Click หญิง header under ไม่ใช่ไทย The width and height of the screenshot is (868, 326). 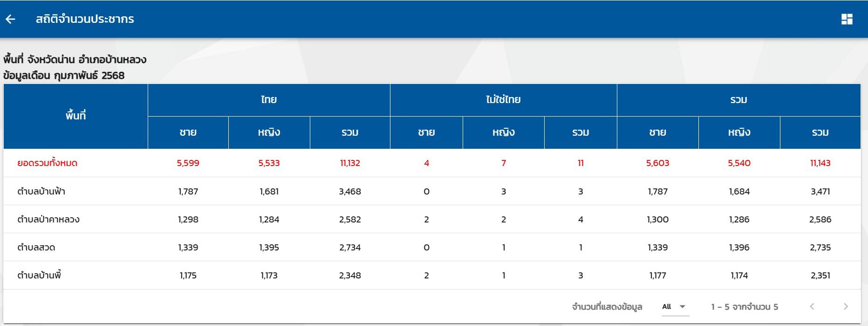pyautogui.click(x=503, y=132)
